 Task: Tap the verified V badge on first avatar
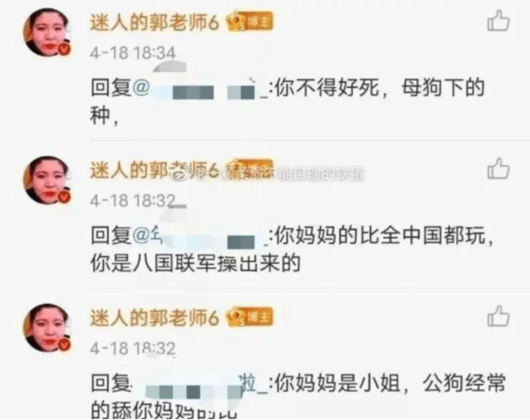coord(64,49)
